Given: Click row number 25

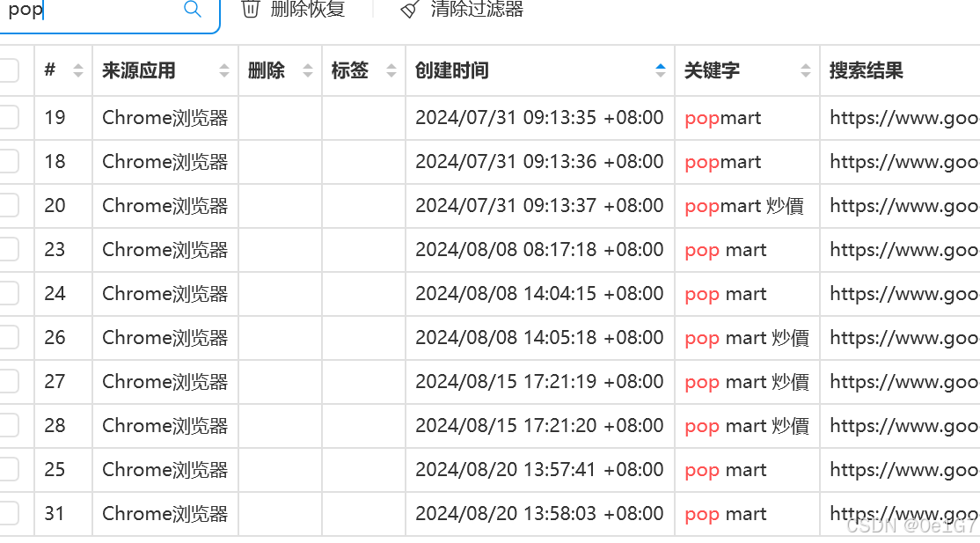Looking at the screenshot, I should 55,470.
